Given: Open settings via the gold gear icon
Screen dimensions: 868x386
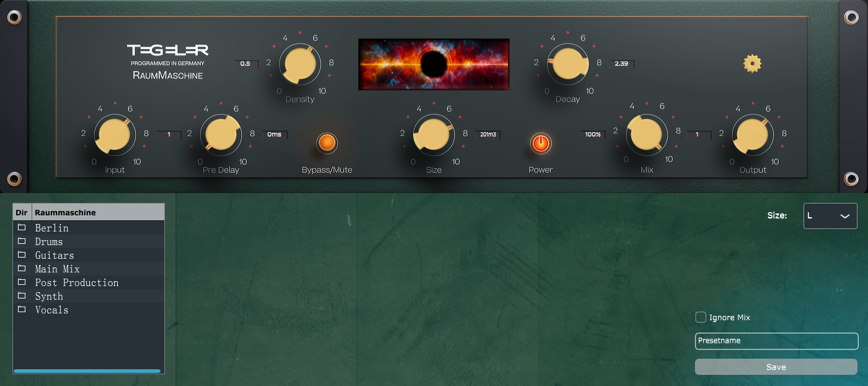Looking at the screenshot, I should point(752,63).
